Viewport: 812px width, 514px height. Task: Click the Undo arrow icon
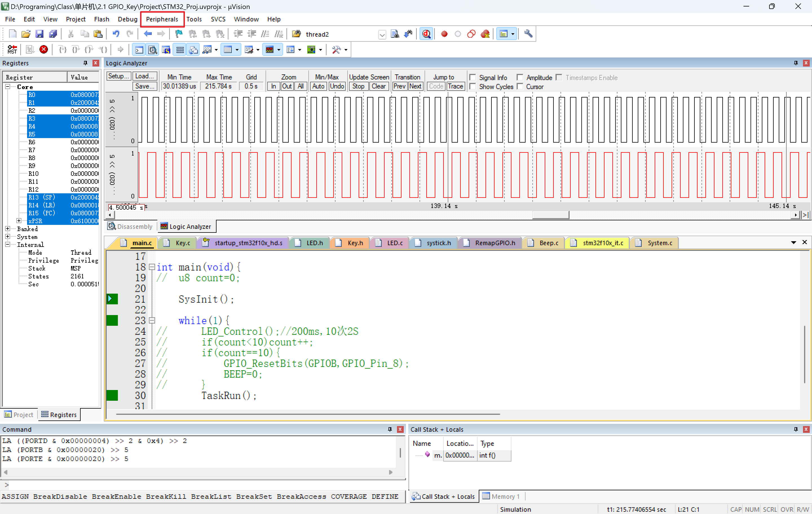pyautogui.click(x=116, y=34)
